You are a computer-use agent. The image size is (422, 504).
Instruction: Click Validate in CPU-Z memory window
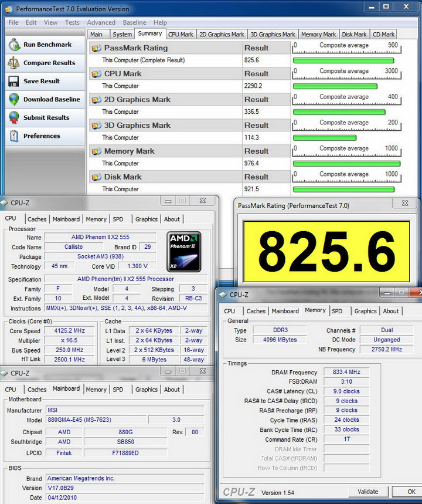(x=368, y=492)
